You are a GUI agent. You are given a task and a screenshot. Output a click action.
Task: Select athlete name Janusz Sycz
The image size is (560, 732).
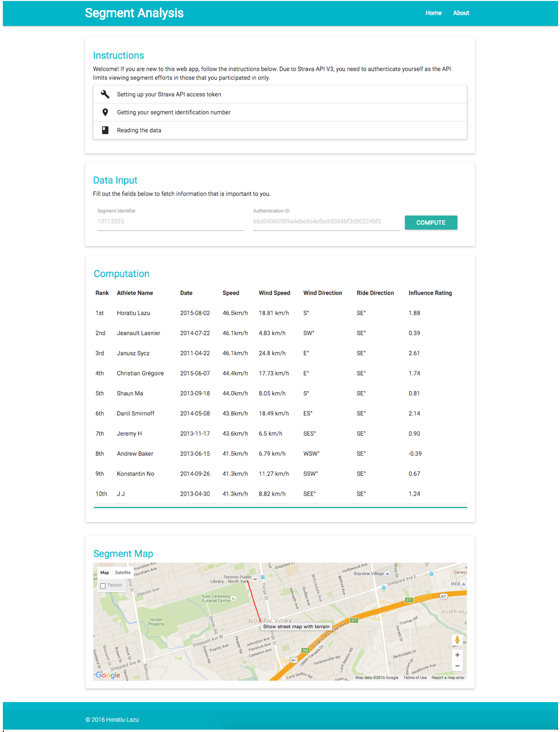(133, 353)
